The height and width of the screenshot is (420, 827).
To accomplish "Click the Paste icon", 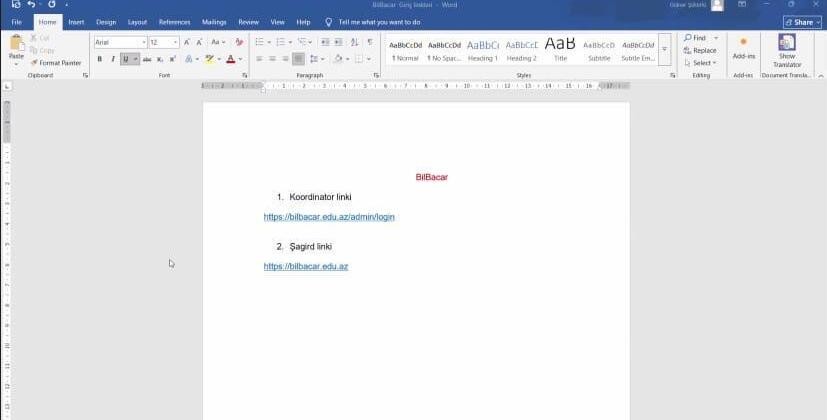I will coord(16,43).
